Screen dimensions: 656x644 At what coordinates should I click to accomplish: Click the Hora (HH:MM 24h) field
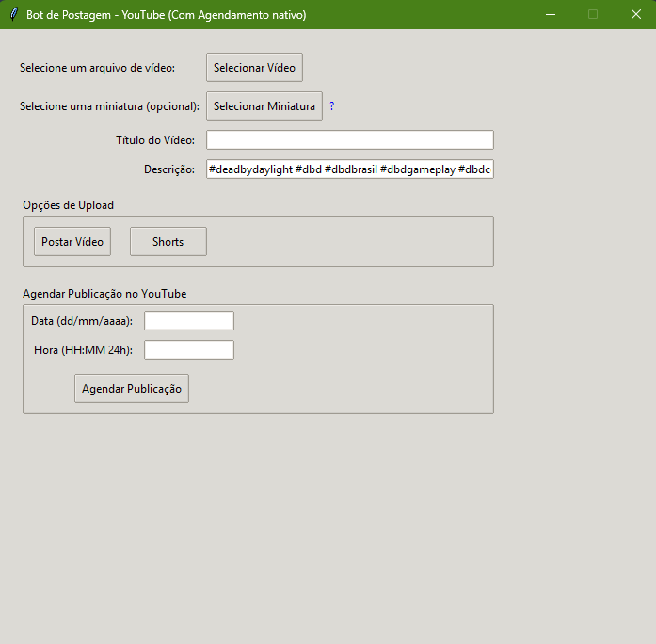pos(189,350)
